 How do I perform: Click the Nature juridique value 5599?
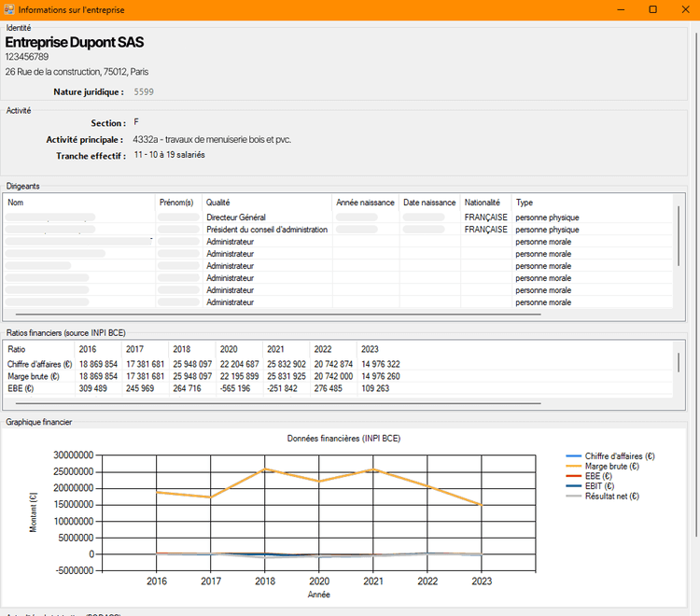tap(144, 92)
